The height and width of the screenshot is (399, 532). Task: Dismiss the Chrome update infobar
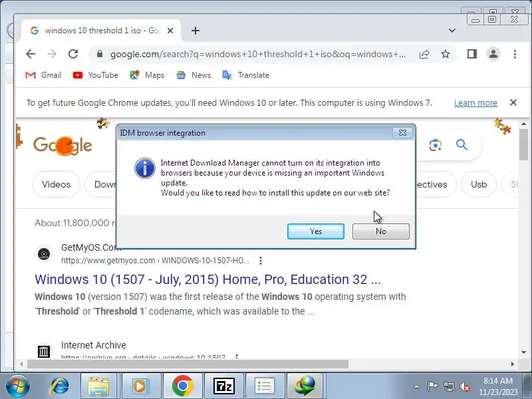[x=513, y=102]
